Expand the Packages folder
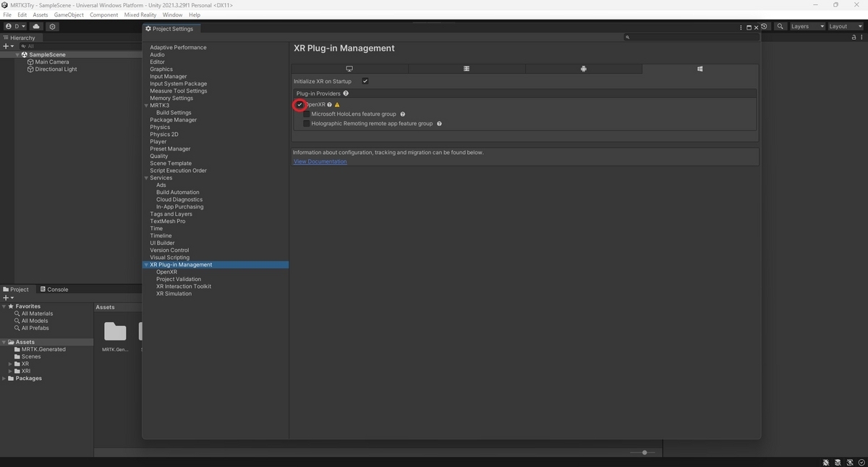Image resolution: width=868 pixels, height=467 pixels. tap(4, 378)
